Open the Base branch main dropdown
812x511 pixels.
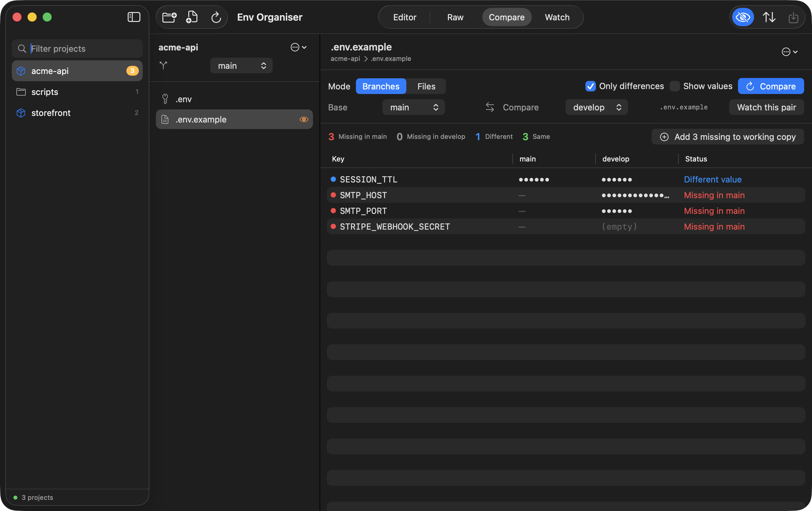coord(414,107)
